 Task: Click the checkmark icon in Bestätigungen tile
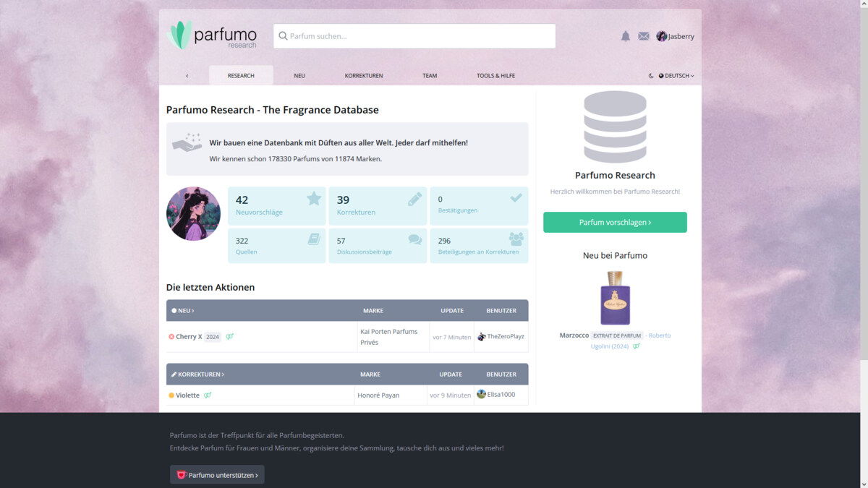(516, 197)
